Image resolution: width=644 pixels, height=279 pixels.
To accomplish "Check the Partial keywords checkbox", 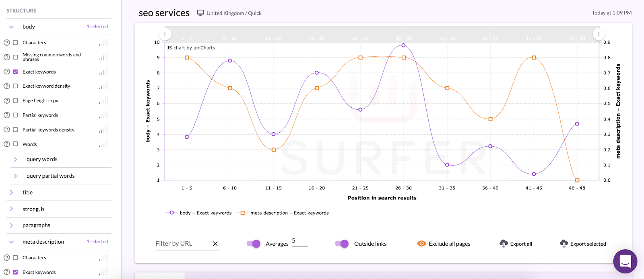I will click(x=15, y=115).
